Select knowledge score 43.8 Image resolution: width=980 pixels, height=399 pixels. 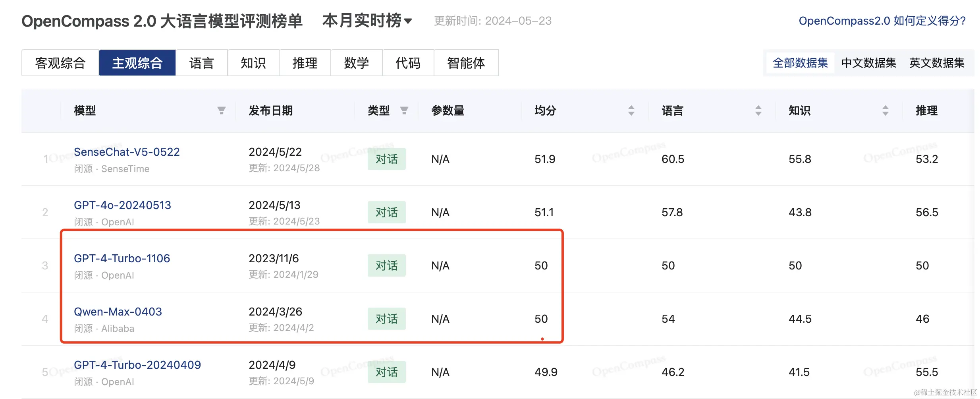click(800, 212)
